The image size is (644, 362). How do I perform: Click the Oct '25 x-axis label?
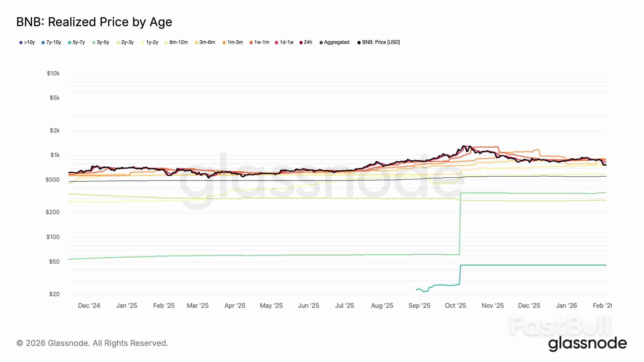tap(455, 305)
